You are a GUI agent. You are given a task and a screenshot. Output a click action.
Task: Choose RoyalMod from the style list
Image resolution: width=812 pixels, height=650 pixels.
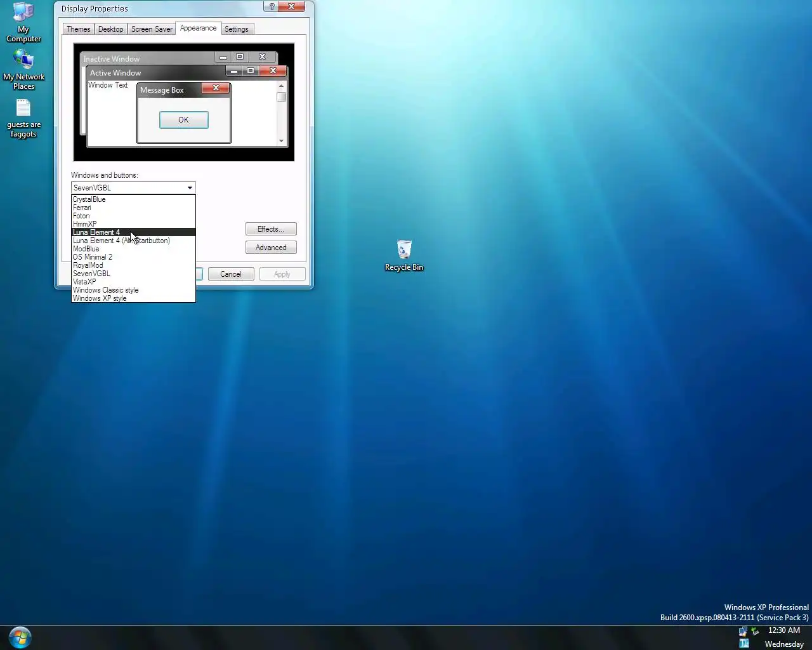133,265
